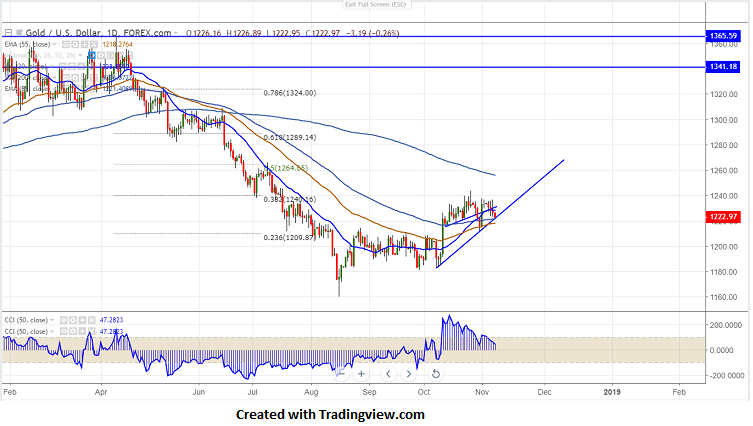Expand the EMA (55, close) dropdown arrow
753x426 pixels.
point(54,44)
